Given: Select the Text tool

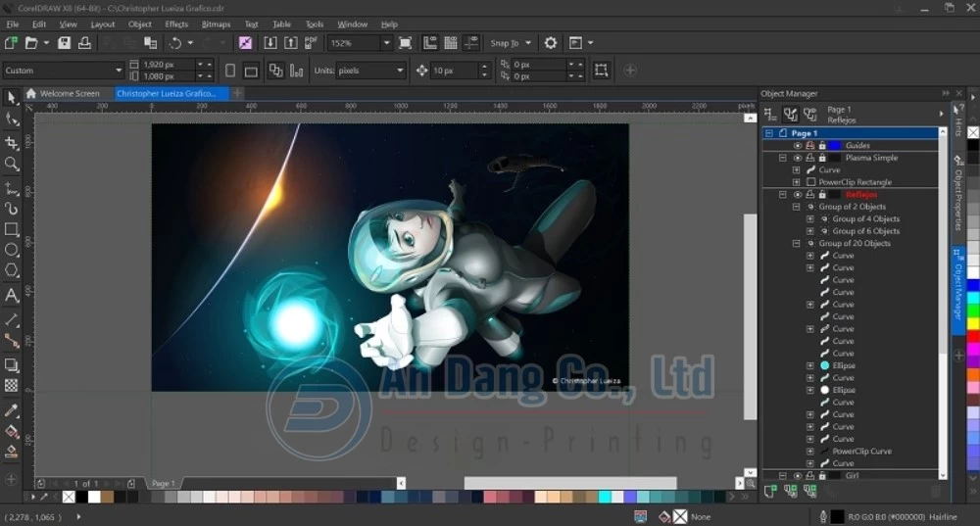Looking at the screenshot, I should (x=11, y=295).
